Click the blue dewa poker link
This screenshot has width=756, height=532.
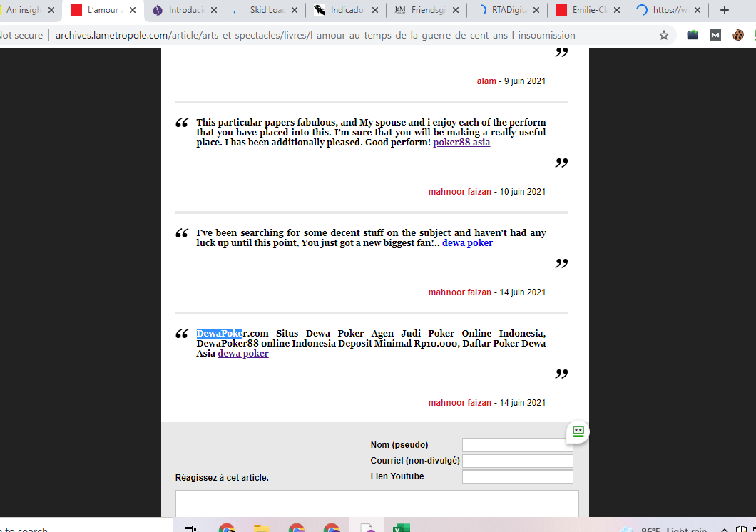tap(467, 243)
